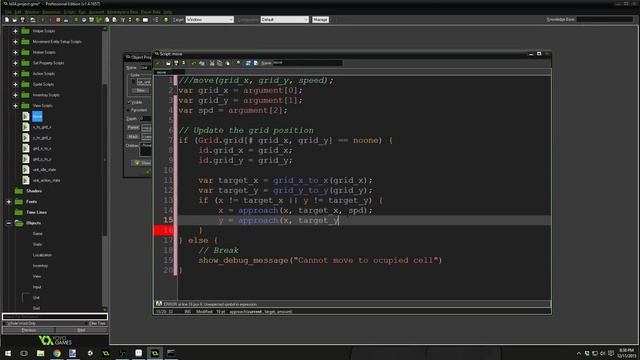640x360 pixels.
Task: Click the Save project toolbar icon
Action: 22,20
